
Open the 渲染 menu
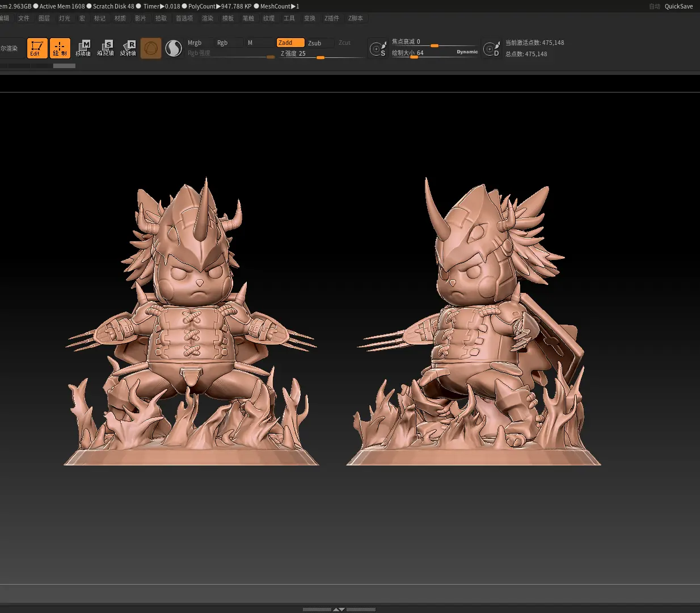click(208, 18)
